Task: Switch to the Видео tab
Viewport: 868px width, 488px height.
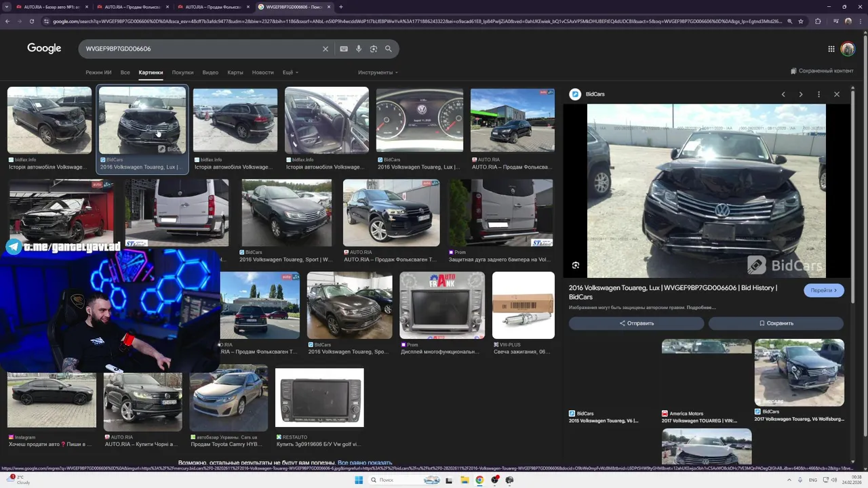Action: (x=210, y=73)
